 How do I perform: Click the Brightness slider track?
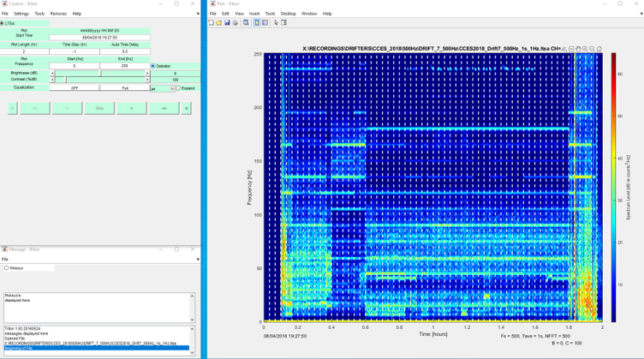click(x=99, y=74)
